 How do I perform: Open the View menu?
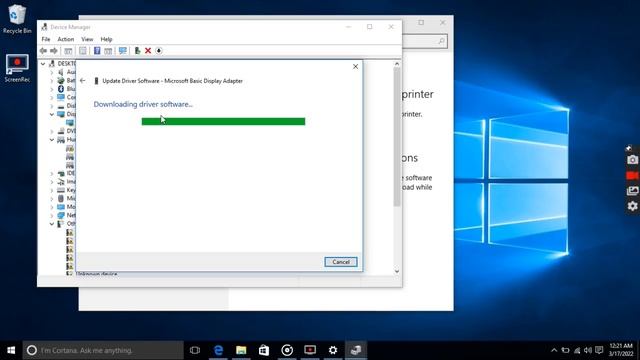(x=87, y=39)
